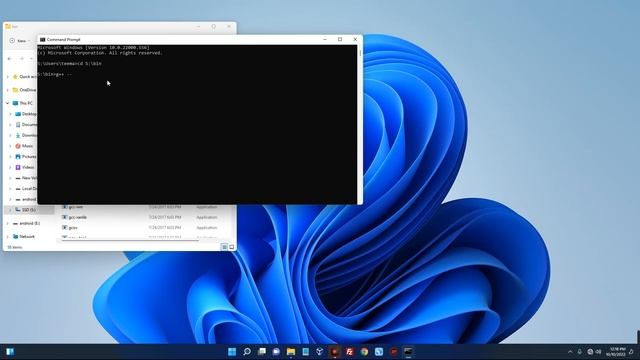The image size is (640, 360).
Task: Launch Google Chrome from the taskbar
Action: 364,351
